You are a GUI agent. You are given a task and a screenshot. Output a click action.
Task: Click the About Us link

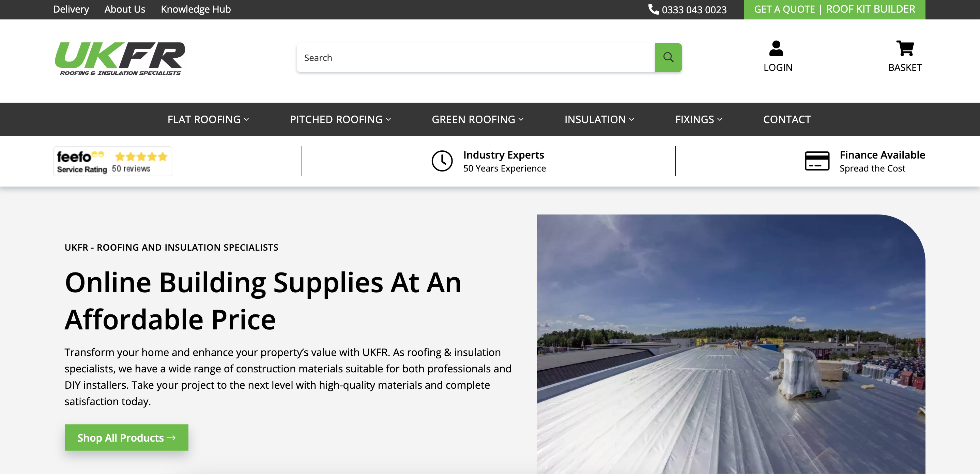(125, 9)
